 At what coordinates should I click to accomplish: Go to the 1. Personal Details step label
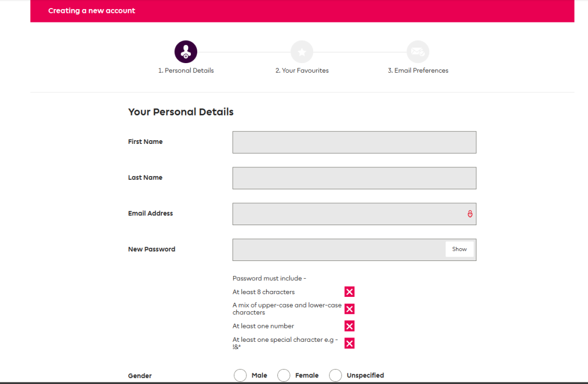click(x=186, y=71)
